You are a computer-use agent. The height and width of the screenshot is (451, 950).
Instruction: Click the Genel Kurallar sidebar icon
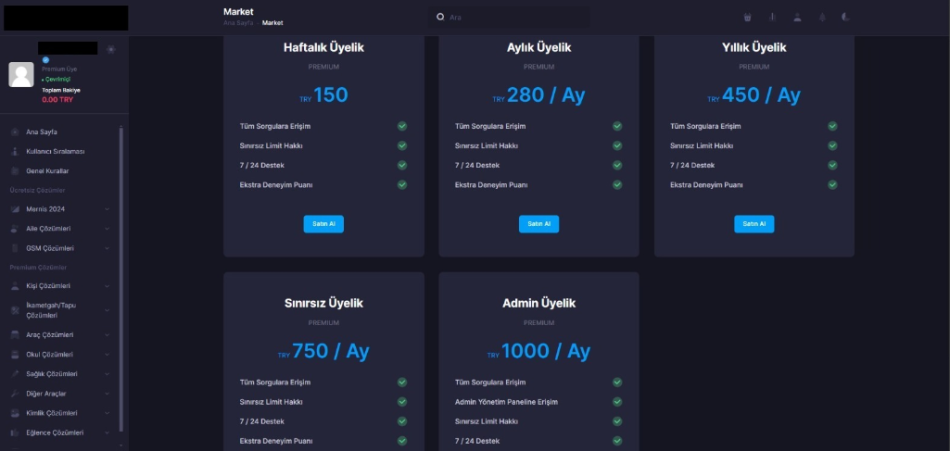coord(15,171)
